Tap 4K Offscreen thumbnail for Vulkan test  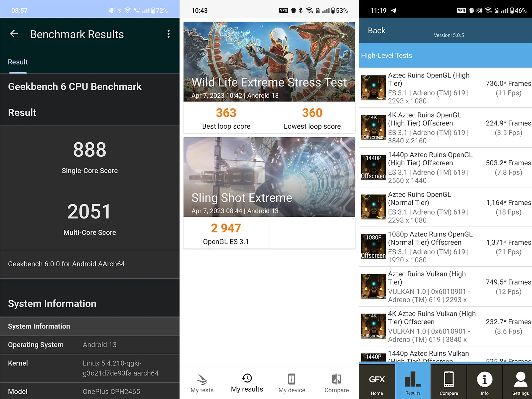pos(373,326)
